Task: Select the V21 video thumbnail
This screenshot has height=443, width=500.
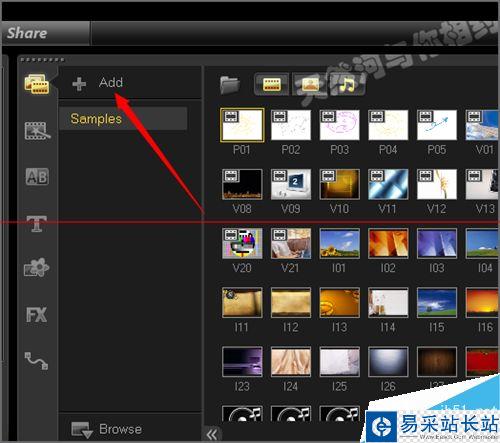Action: 291,243
